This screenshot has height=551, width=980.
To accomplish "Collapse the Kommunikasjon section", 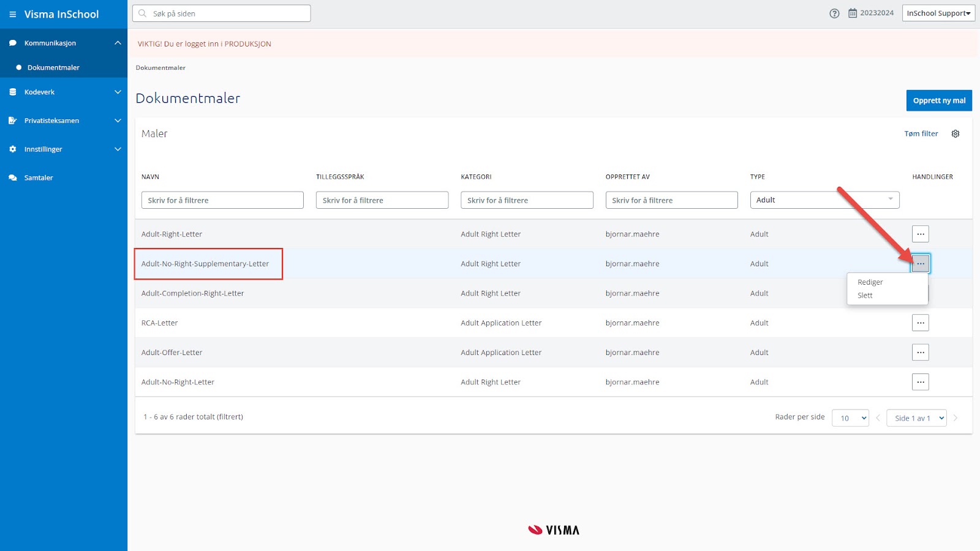I will point(118,43).
